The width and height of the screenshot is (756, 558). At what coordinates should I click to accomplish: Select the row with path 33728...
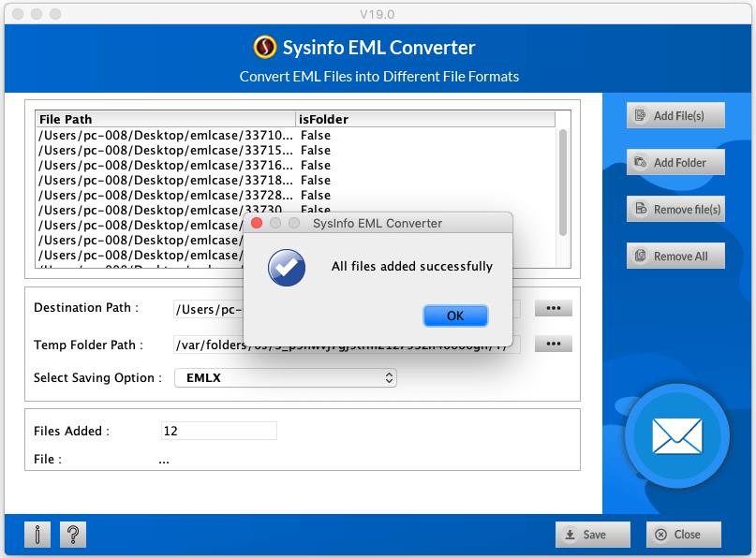pyautogui.click(x=295, y=195)
